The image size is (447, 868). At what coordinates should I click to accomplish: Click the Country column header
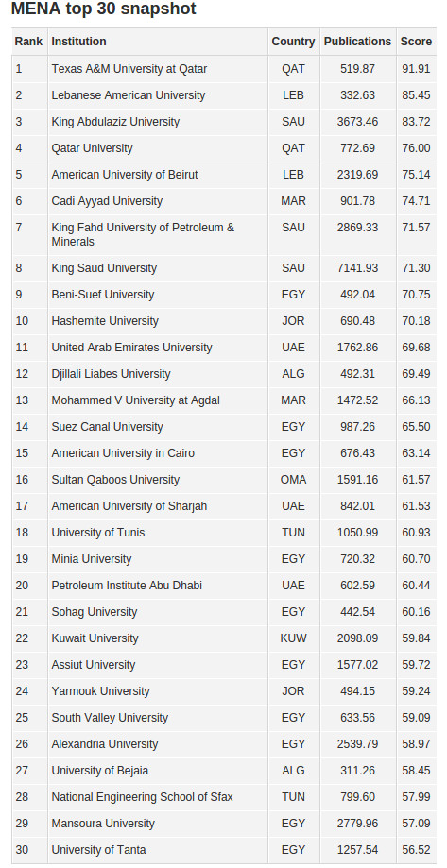point(293,42)
